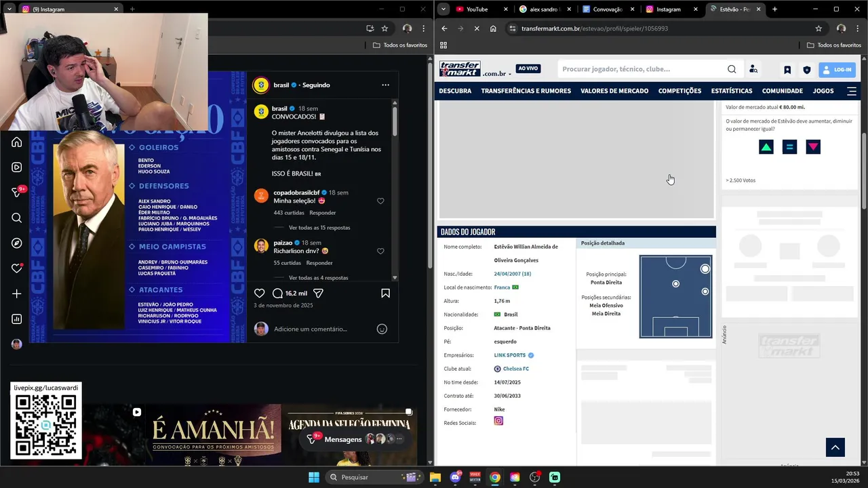
Task: Open more options on the brasil post
Action: tap(385, 85)
